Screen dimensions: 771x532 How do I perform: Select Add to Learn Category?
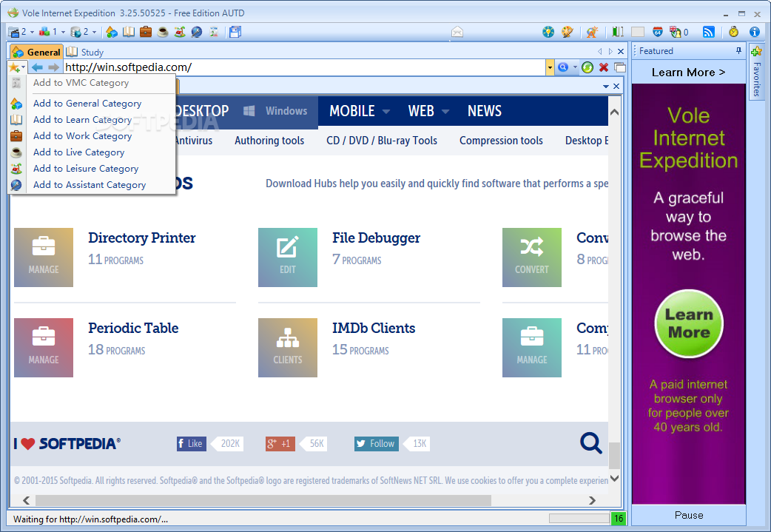82,119
